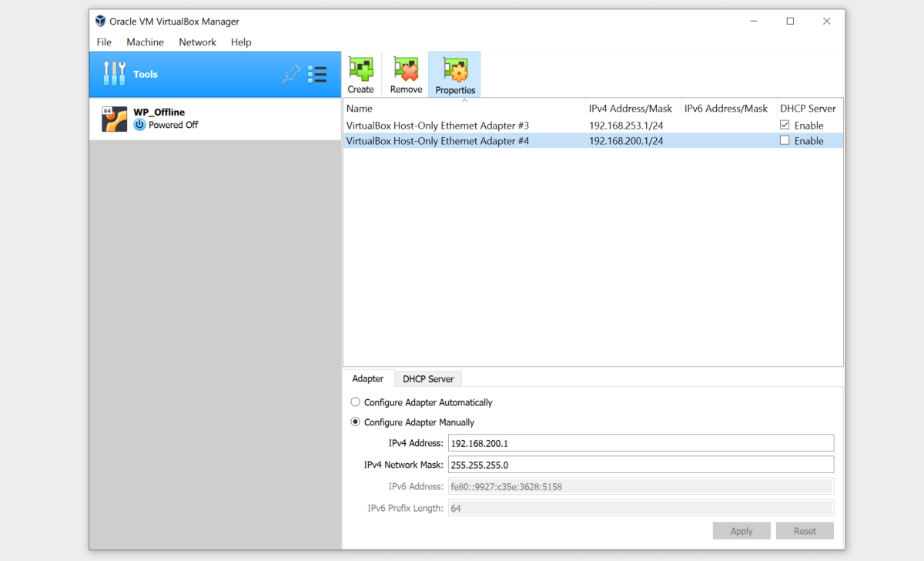Click the pin icon in Tools row
Screen dimensions: 924x561
[x=291, y=74]
